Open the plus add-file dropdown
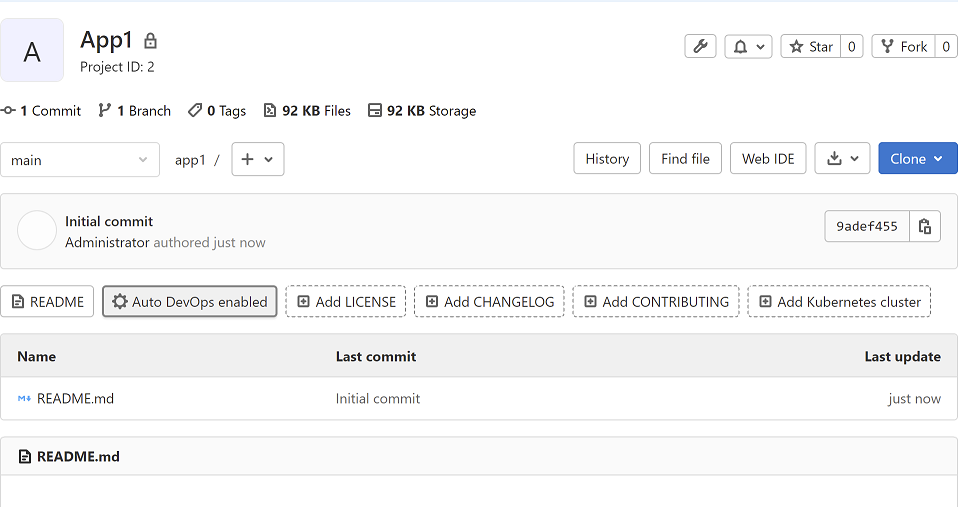 pyautogui.click(x=258, y=159)
